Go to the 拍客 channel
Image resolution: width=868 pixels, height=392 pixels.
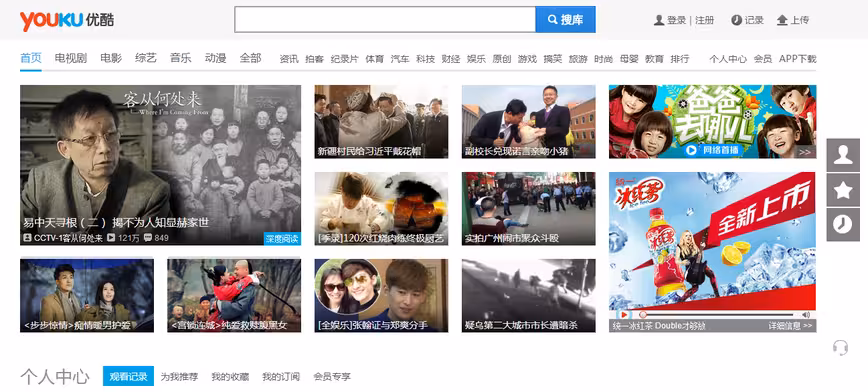(x=314, y=59)
